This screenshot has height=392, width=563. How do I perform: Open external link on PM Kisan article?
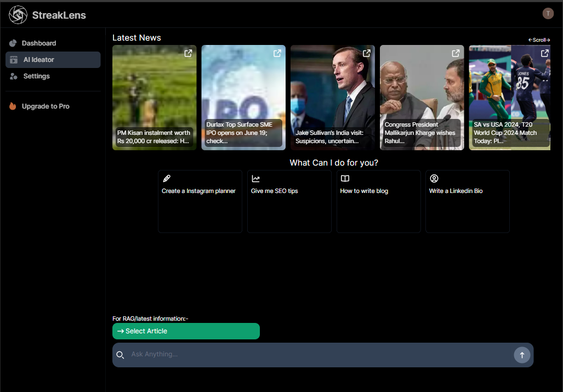pyautogui.click(x=188, y=53)
